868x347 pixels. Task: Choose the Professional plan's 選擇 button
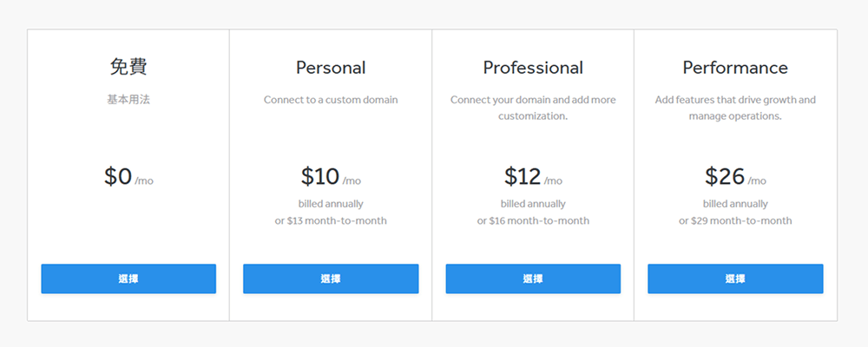pos(533,278)
